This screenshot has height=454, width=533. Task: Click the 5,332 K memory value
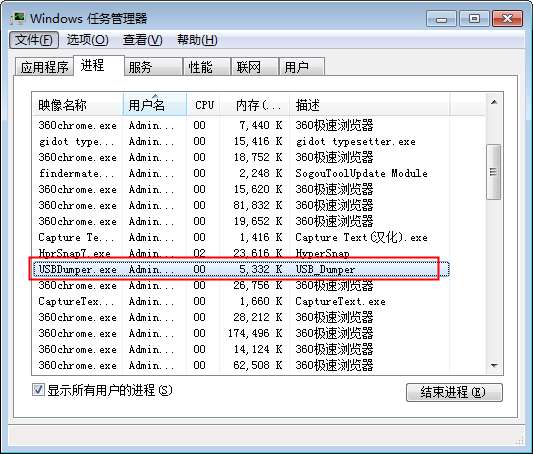(261, 269)
